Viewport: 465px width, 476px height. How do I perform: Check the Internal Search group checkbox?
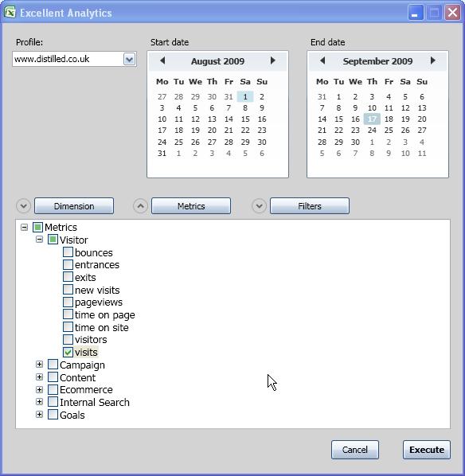pyautogui.click(x=53, y=402)
